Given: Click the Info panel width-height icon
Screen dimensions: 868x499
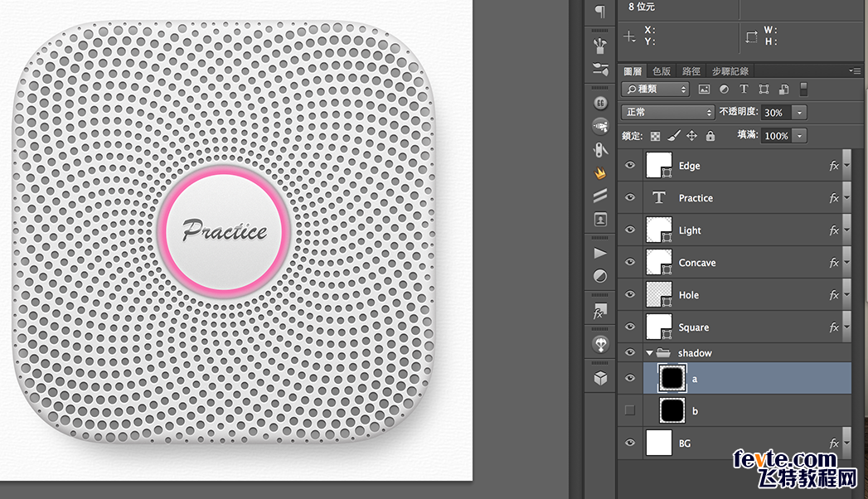Looking at the screenshot, I should 751,37.
